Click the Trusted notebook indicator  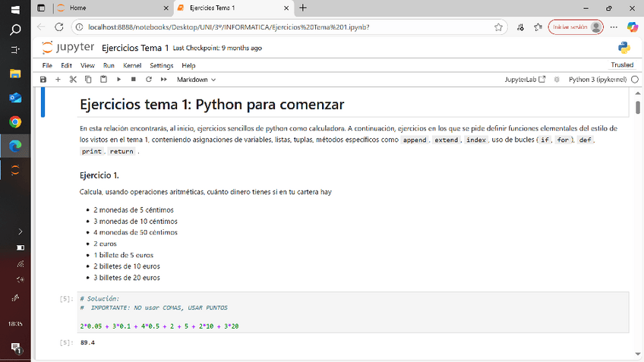point(621,65)
